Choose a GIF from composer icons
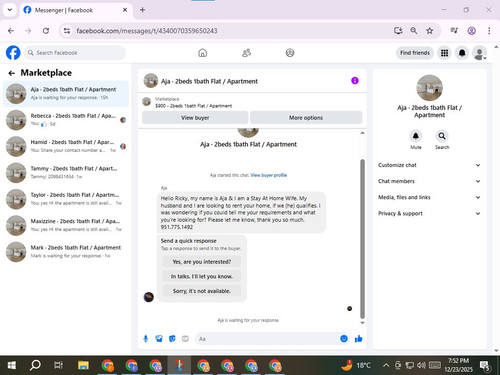Image resolution: width=500 pixels, height=375 pixels. [x=185, y=339]
